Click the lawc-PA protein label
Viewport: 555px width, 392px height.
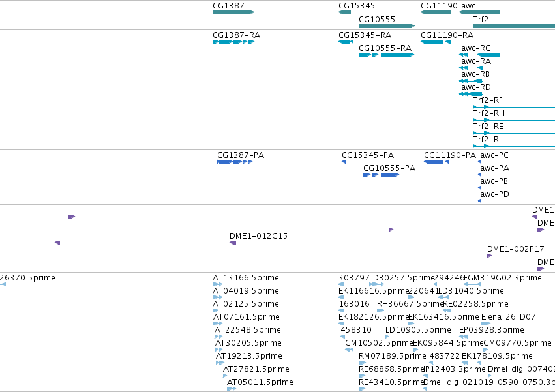point(494,168)
